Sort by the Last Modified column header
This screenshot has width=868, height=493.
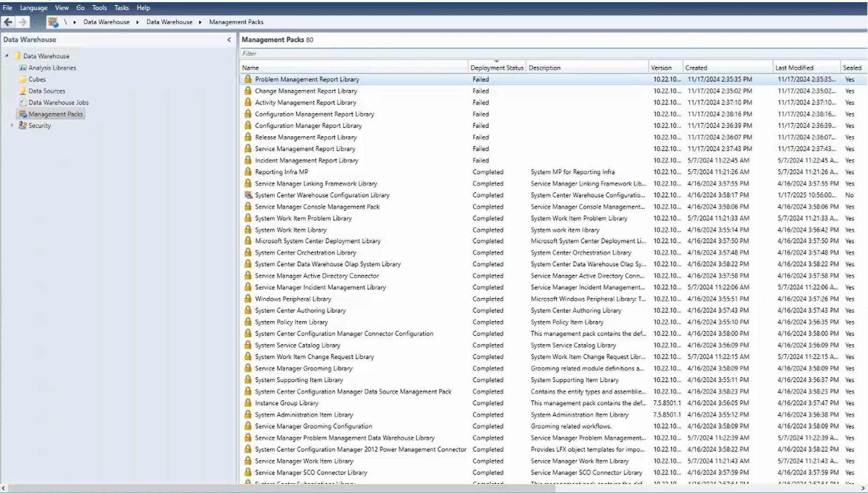(807, 68)
